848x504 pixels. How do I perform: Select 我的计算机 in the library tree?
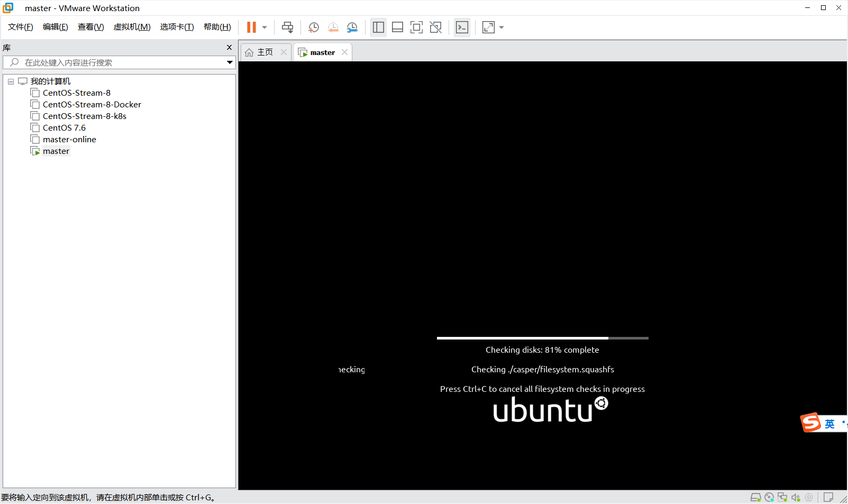pyautogui.click(x=50, y=81)
